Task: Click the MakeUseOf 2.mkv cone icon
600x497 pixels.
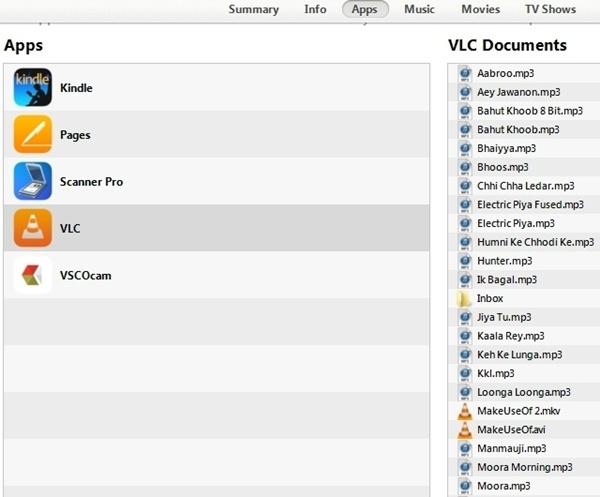Action: tap(464, 411)
